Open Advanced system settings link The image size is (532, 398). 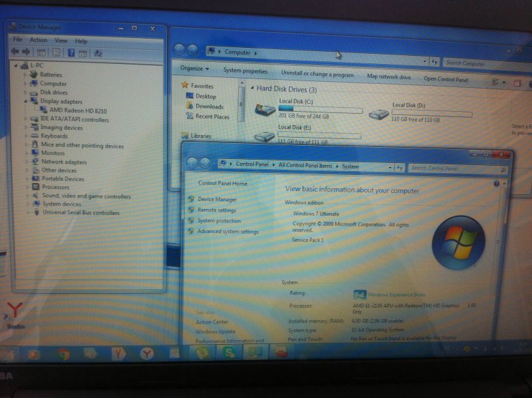tap(227, 232)
